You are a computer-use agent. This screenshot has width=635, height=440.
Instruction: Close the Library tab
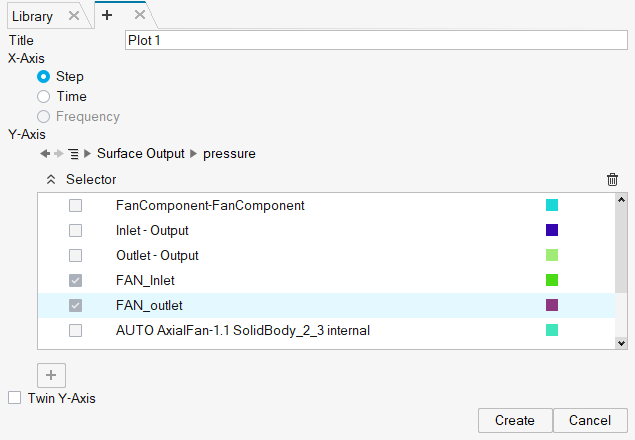pos(74,16)
